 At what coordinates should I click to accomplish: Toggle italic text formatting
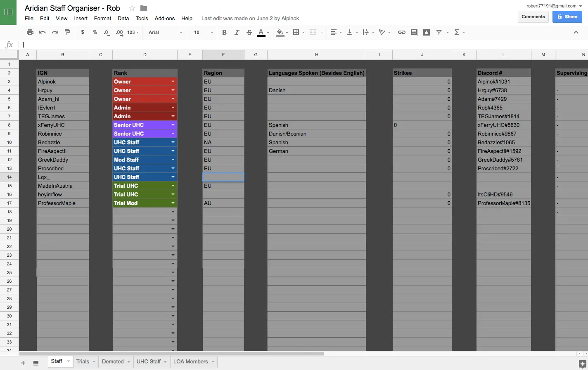click(237, 32)
